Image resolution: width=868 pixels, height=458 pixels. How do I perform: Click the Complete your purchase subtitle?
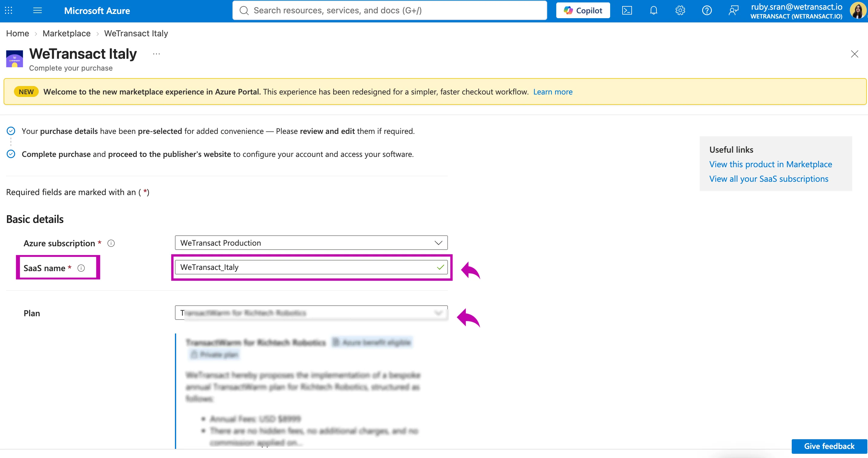(71, 68)
